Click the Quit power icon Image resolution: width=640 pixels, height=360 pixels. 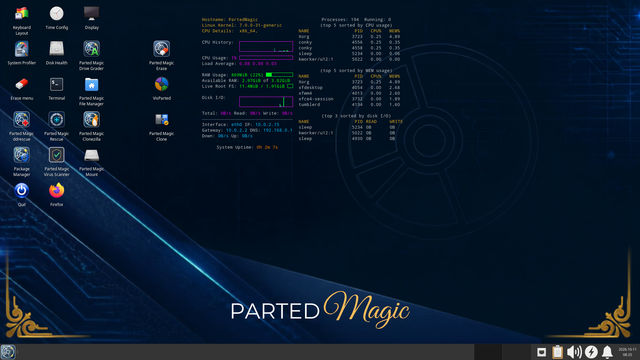[x=22, y=191]
